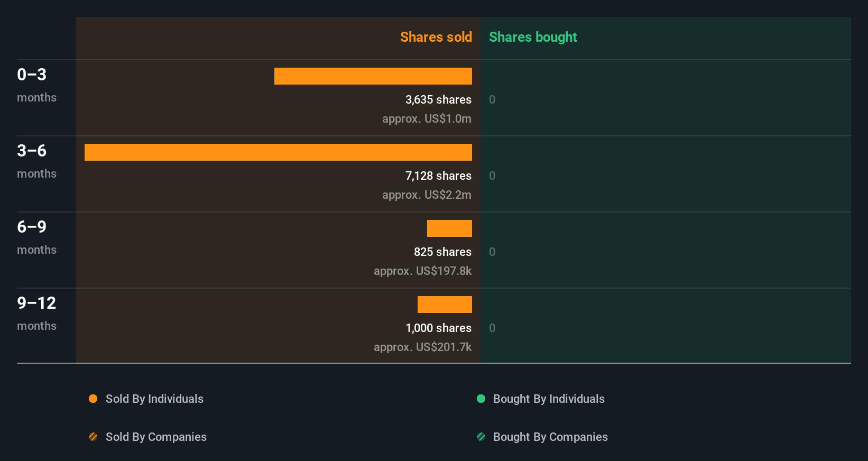Click the 6–9 months orange bar
The height and width of the screenshot is (461, 868).
point(449,228)
